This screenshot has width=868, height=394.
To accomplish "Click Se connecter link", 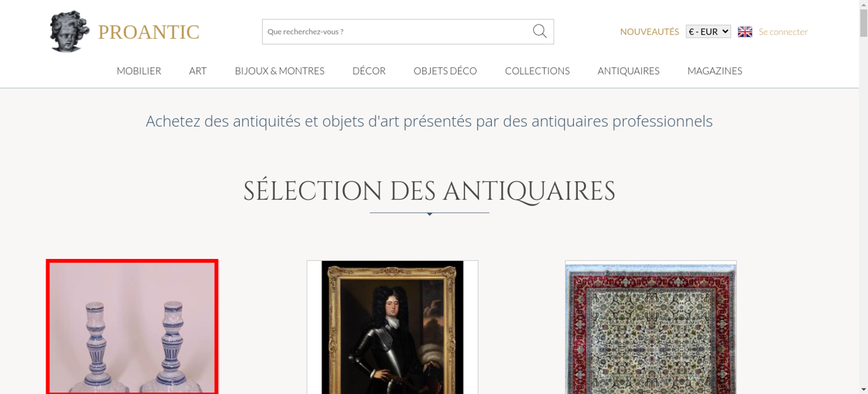I will (x=783, y=32).
